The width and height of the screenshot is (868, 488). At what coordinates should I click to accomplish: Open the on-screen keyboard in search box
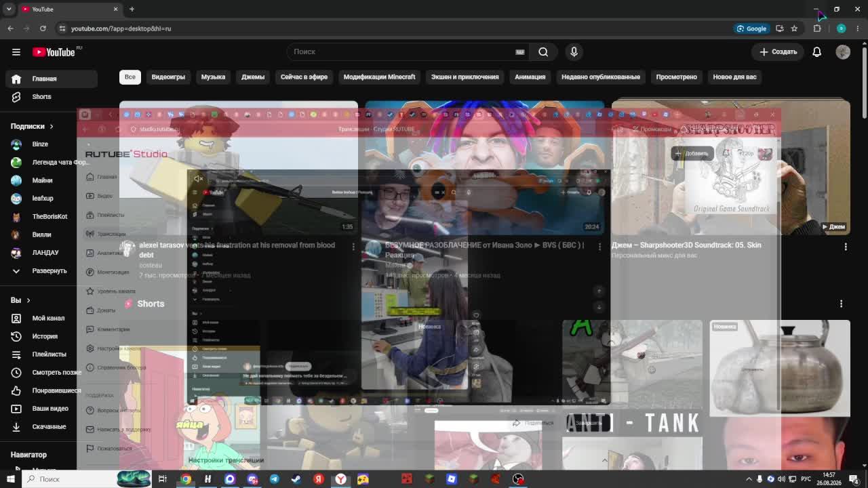coord(520,52)
